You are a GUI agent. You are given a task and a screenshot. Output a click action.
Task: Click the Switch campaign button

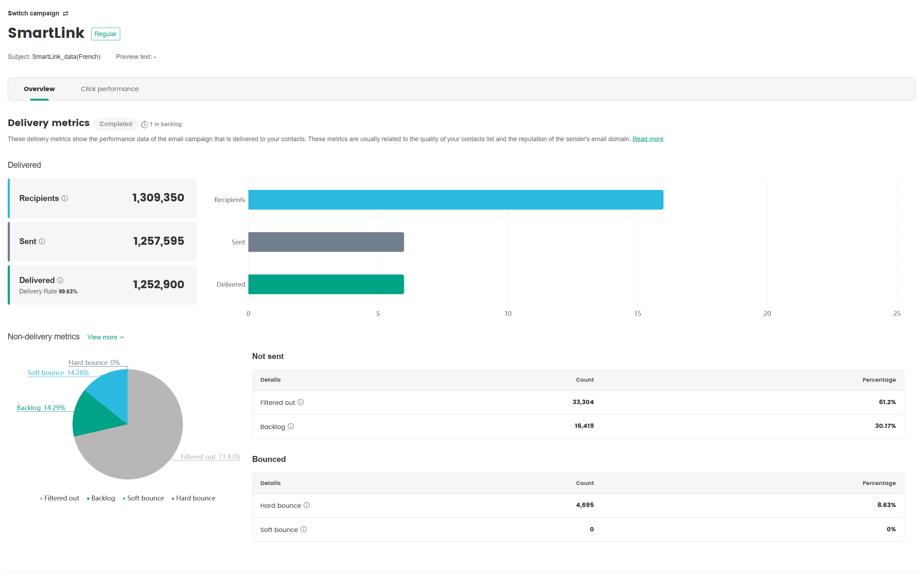point(33,13)
